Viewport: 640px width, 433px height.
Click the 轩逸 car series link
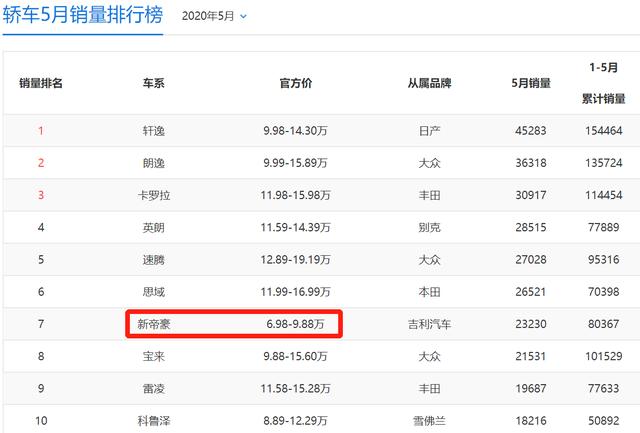pyautogui.click(x=153, y=130)
